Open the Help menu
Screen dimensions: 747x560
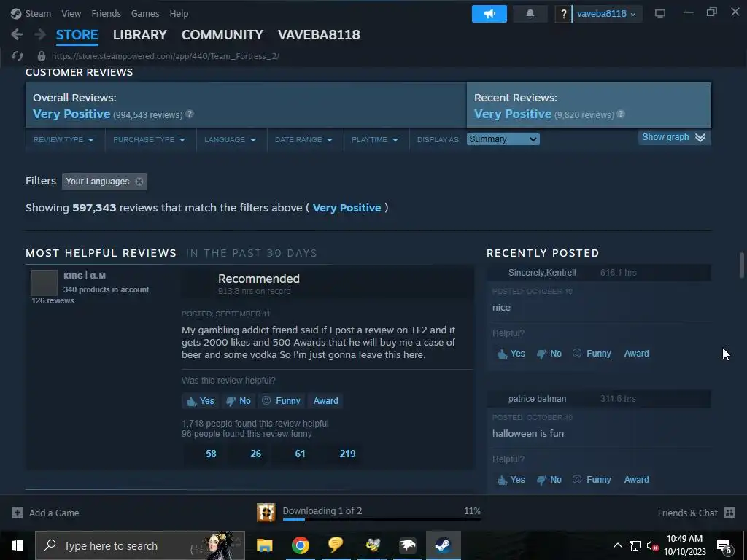click(x=179, y=13)
